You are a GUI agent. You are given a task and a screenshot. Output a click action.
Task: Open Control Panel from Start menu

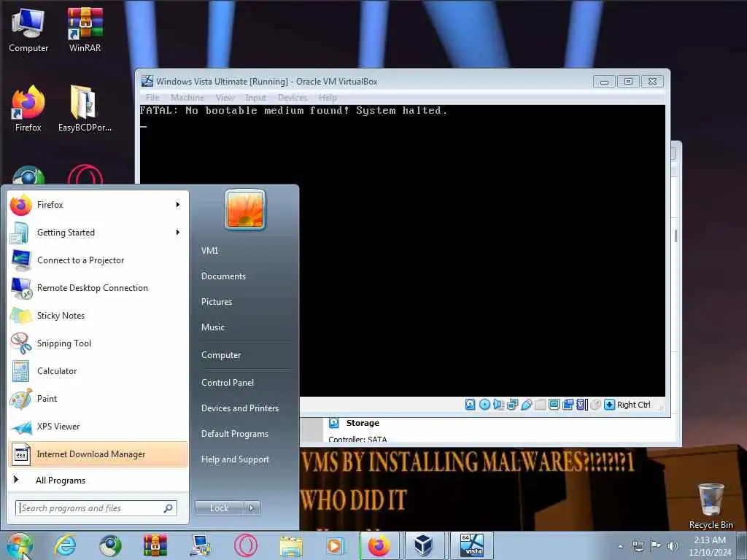click(x=228, y=383)
